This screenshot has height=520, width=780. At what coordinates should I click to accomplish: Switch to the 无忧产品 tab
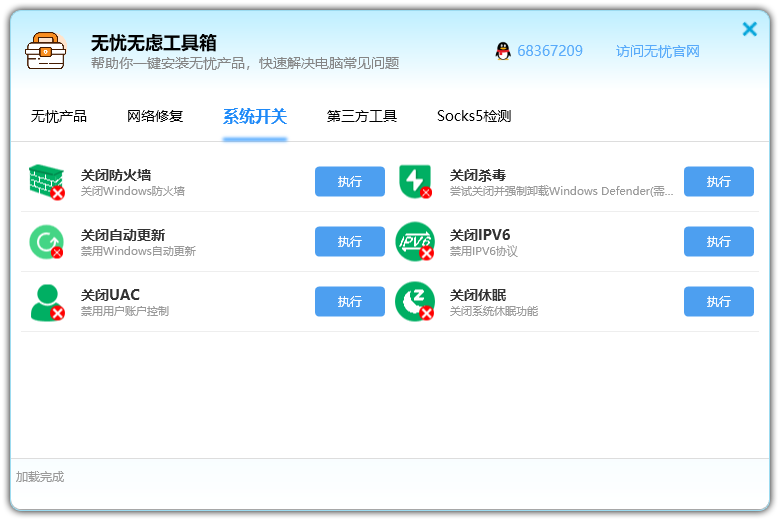click(x=59, y=116)
